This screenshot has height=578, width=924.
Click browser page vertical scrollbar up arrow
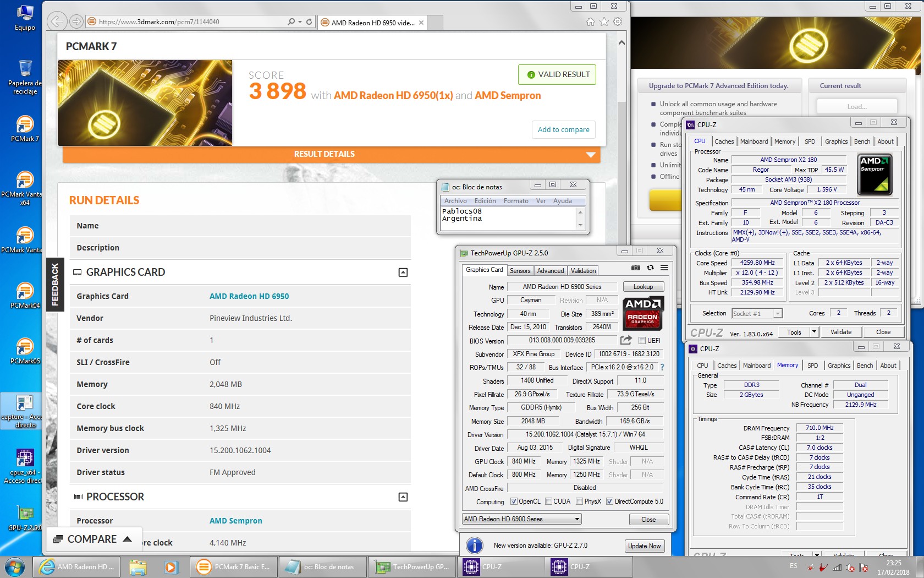tap(621, 42)
